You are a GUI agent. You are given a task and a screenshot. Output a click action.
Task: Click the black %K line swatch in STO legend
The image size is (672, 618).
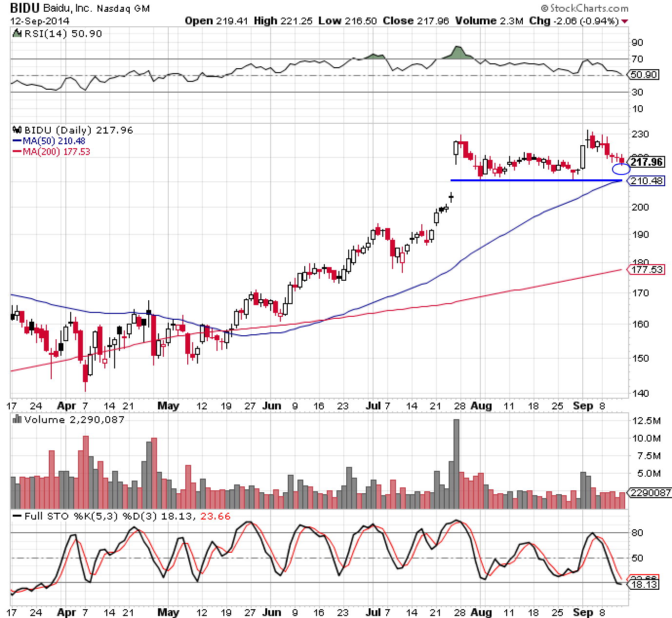tap(17, 516)
